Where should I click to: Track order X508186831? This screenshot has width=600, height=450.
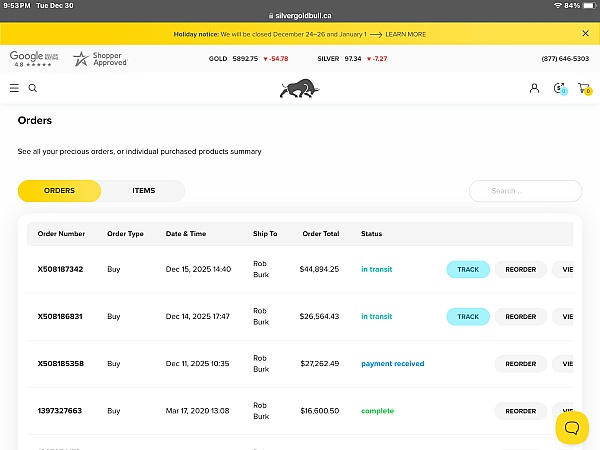tap(468, 316)
